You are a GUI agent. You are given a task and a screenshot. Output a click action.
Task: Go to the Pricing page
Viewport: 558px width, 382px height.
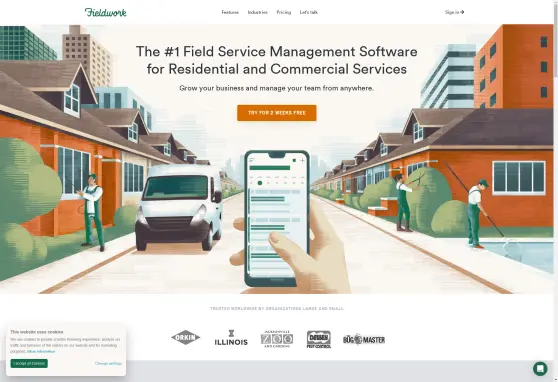click(284, 12)
